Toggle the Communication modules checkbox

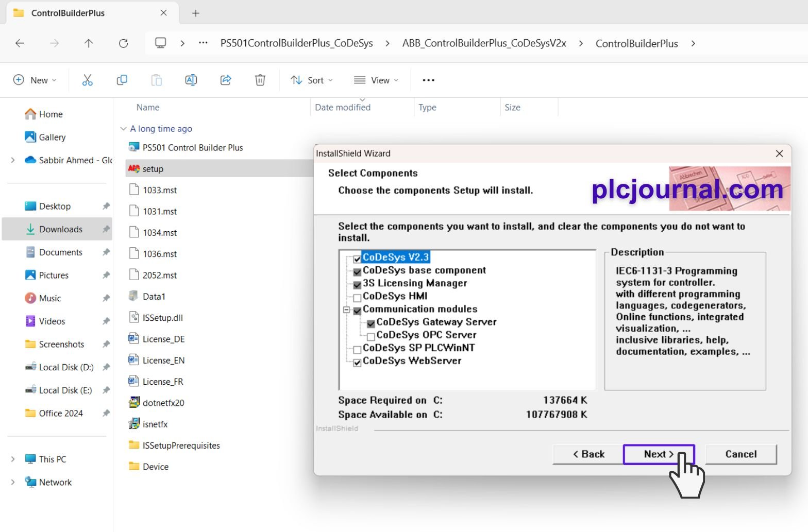[357, 311]
